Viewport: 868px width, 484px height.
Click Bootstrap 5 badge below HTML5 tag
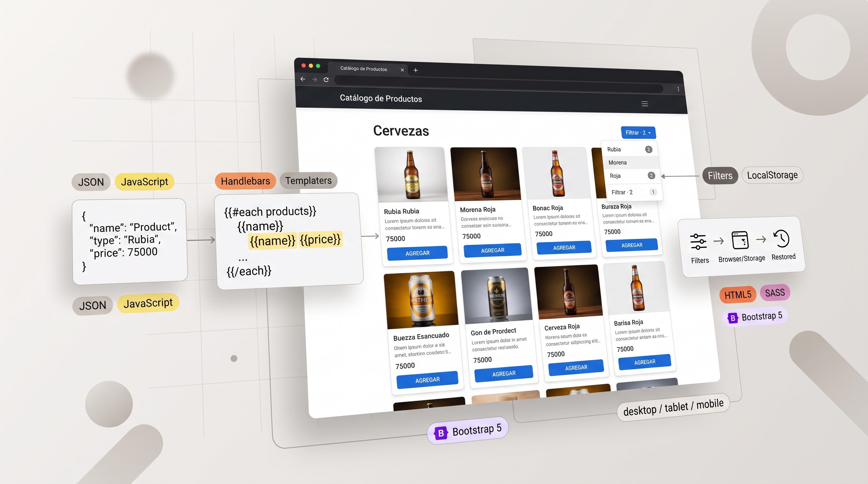point(754,317)
